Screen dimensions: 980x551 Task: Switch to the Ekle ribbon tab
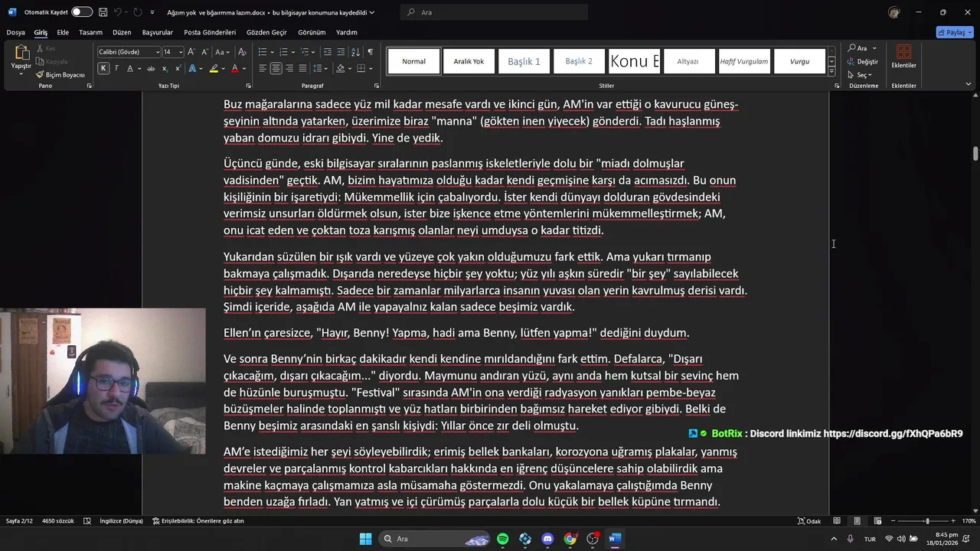coord(63,32)
